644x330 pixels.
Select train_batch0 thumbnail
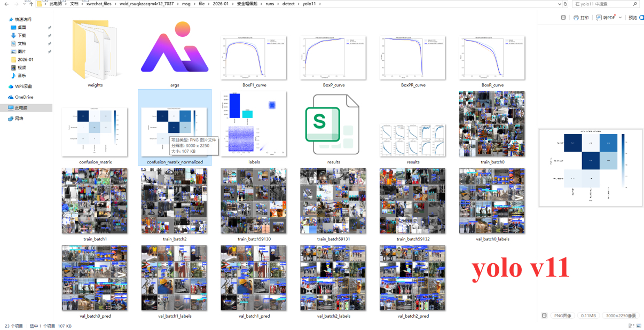[492, 124]
